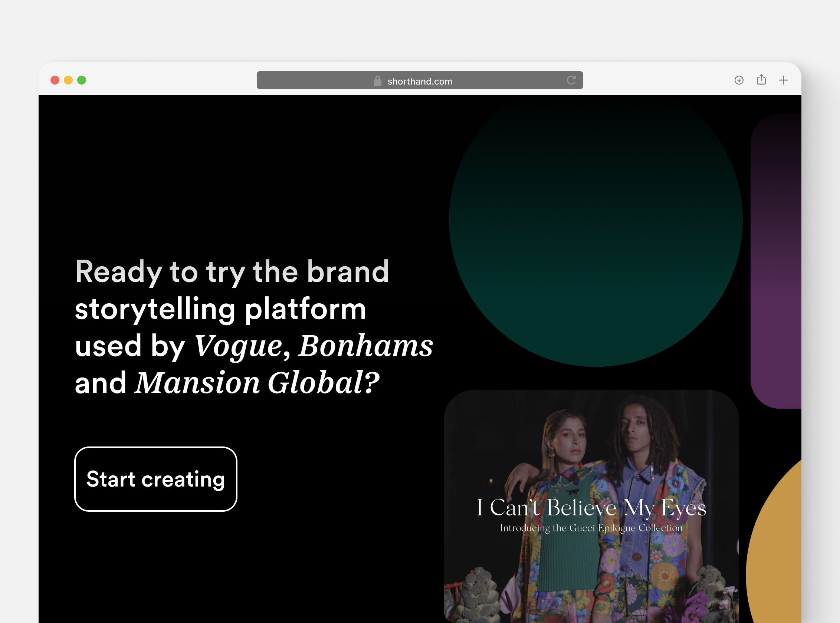Minimize window using yellow button

click(x=68, y=80)
